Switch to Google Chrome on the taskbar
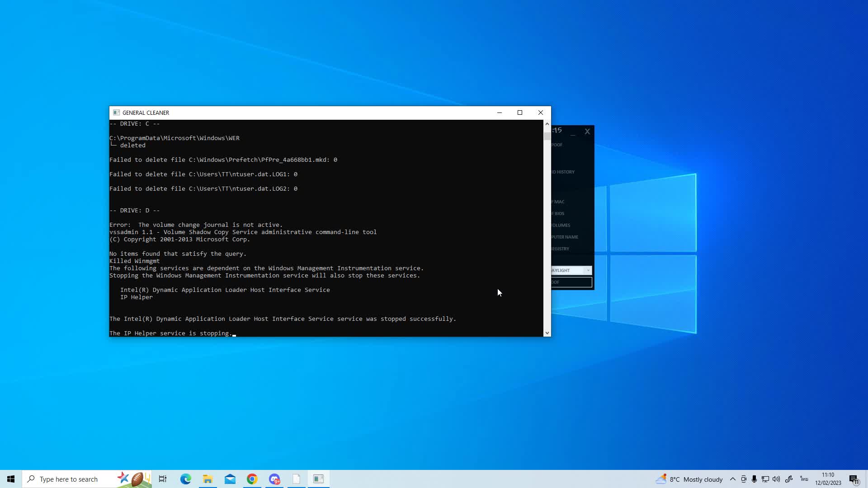Image resolution: width=868 pixels, height=488 pixels. (252, 479)
